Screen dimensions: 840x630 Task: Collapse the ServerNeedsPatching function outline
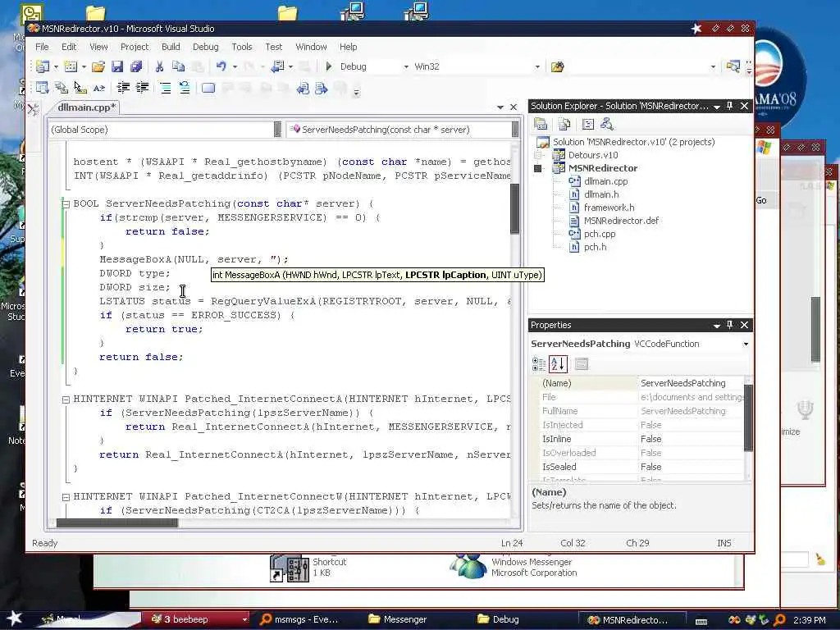point(66,204)
